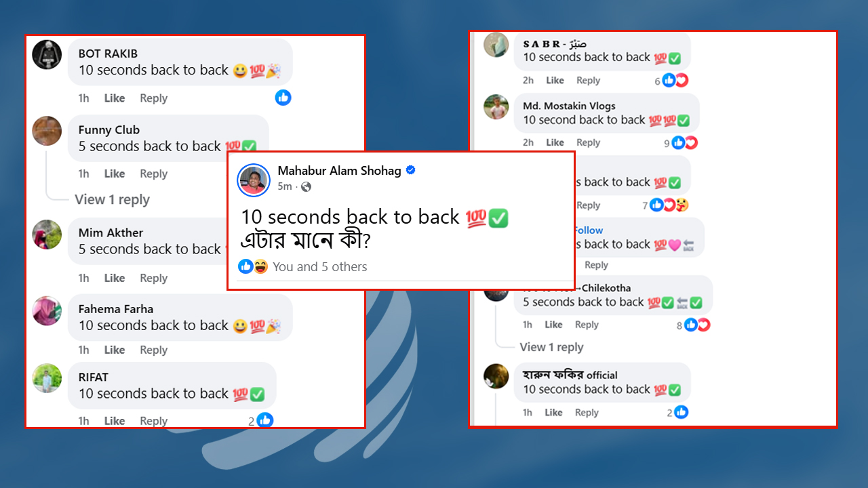The height and width of the screenshot is (488, 868).
Task: Click reaction icons on S A B R's comment
Action: pyautogui.click(x=675, y=80)
